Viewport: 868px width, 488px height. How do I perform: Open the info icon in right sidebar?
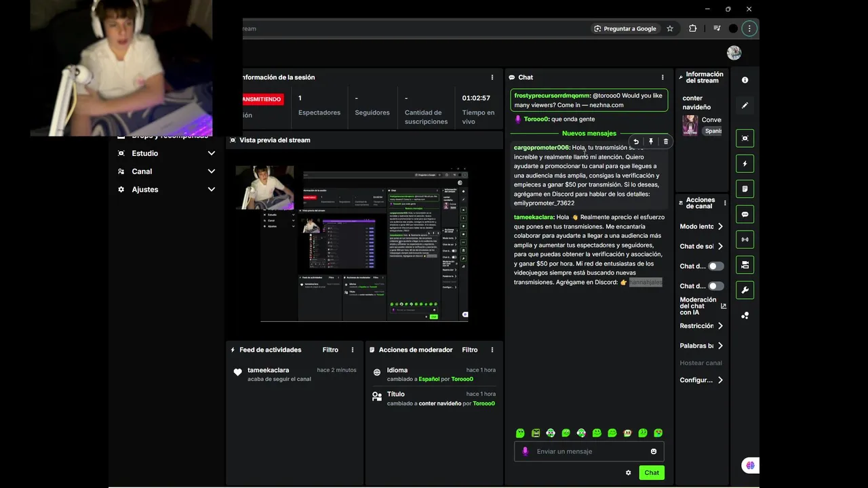tap(745, 80)
